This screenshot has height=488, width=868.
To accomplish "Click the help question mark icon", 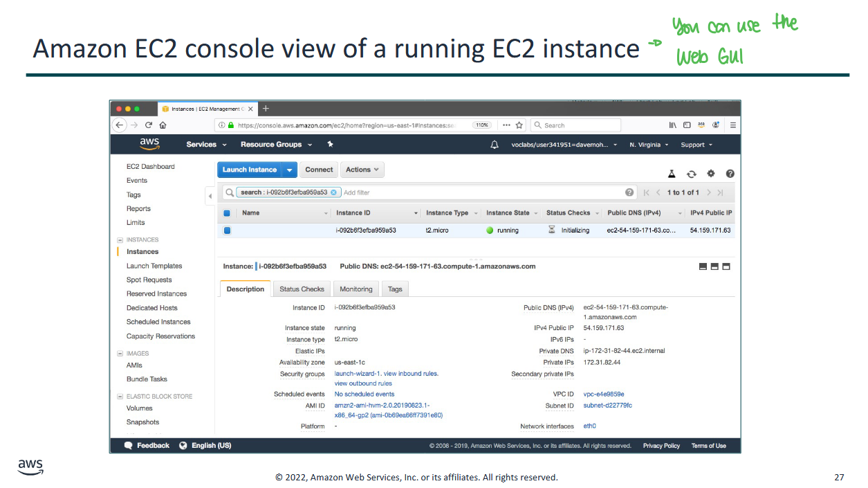I will click(x=730, y=174).
